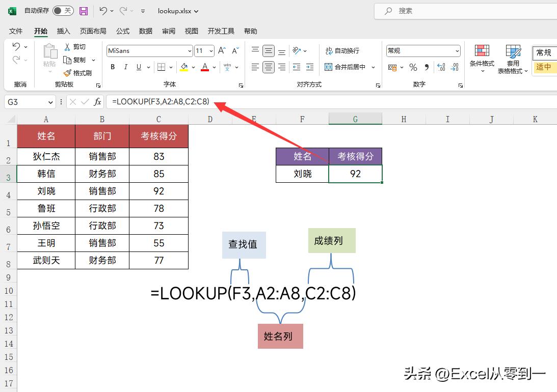This screenshot has width=557, height=392.
Task: Click the decrease indent icon
Action: click(x=297, y=67)
